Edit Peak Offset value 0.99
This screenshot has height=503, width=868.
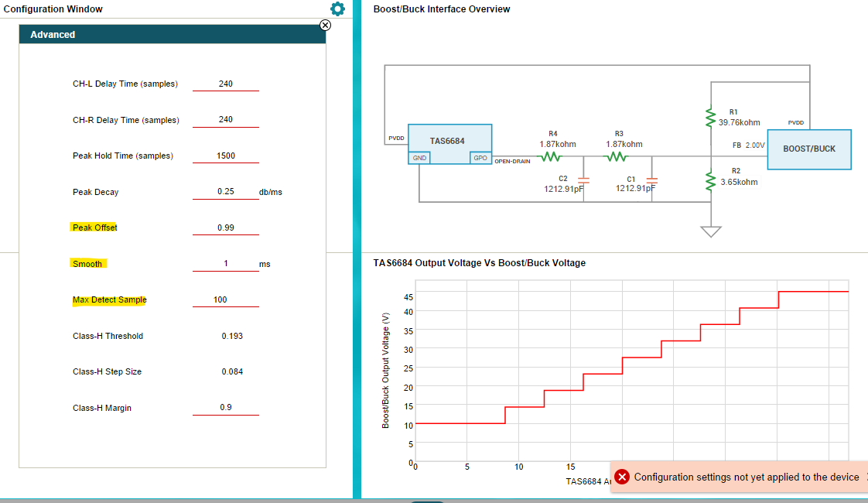226,228
